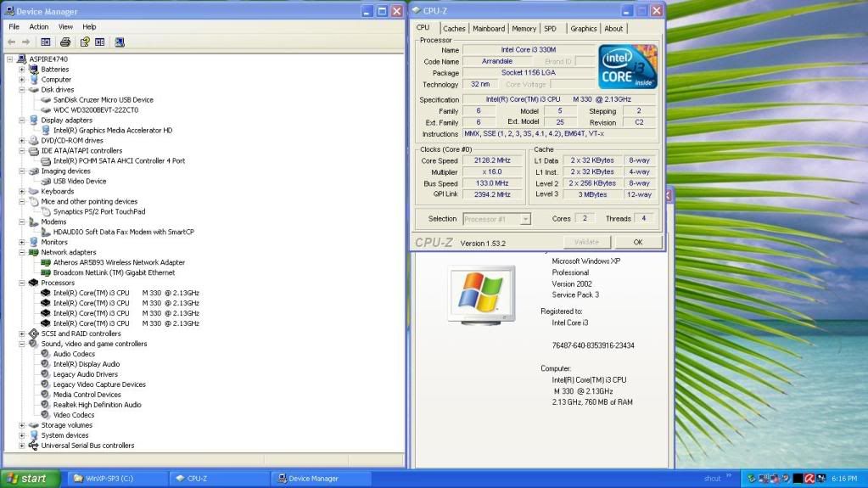
Task: Open the Action menu
Action: [39, 26]
